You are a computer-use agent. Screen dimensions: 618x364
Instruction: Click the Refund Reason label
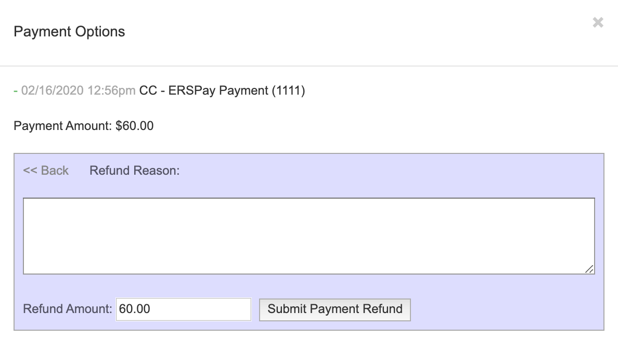pyautogui.click(x=134, y=171)
